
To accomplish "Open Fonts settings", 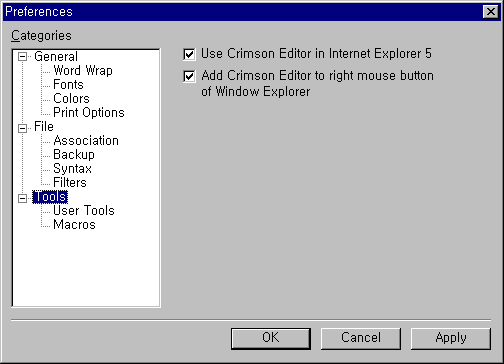I will [68, 85].
